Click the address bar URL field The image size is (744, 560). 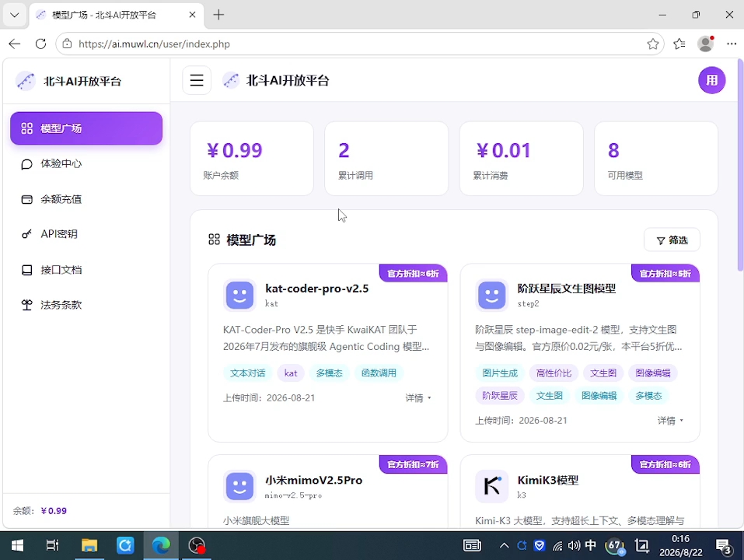coord(359,44)
